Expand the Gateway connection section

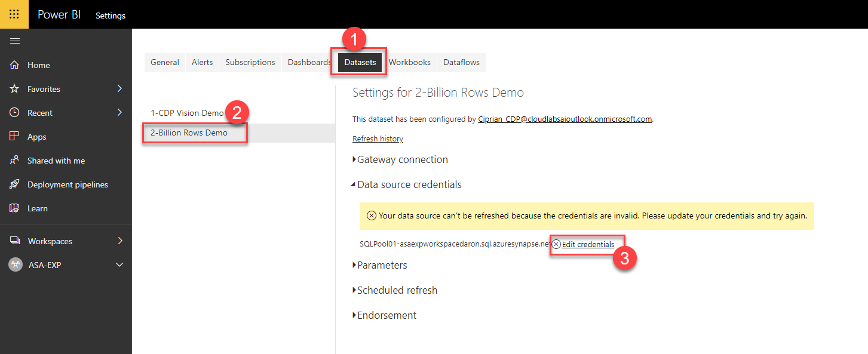(401, 159)
